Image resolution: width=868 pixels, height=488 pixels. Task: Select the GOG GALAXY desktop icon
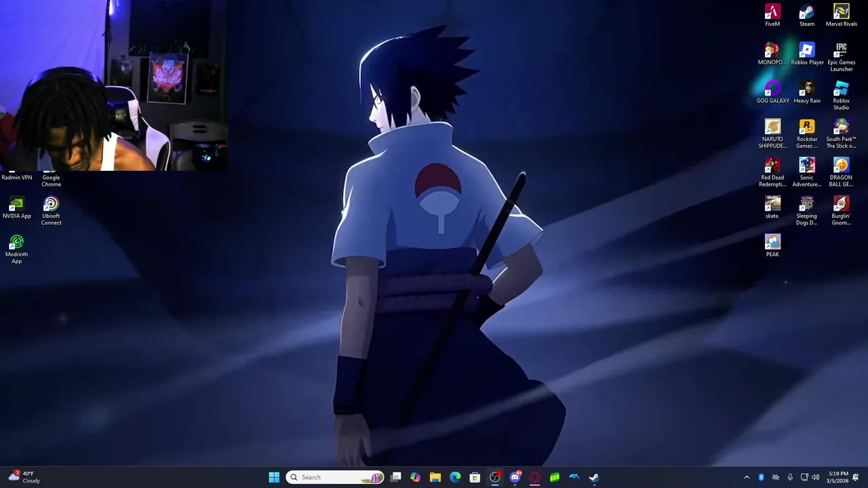(772, 93)
